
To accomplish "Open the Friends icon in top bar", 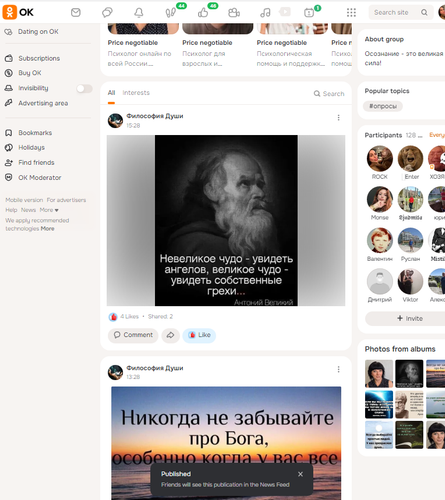I will click(x=234, y=13).
